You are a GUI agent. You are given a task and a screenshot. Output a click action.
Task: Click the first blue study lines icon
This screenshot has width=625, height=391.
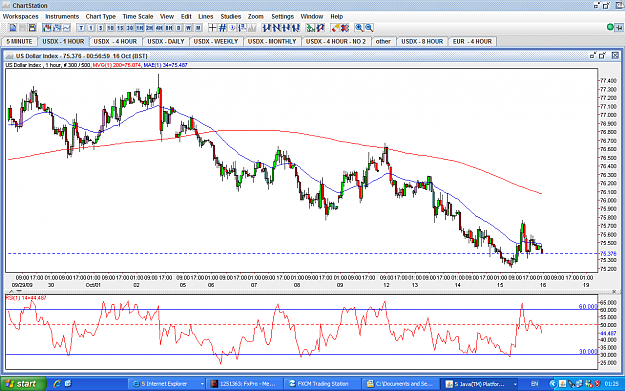(266, 28)
